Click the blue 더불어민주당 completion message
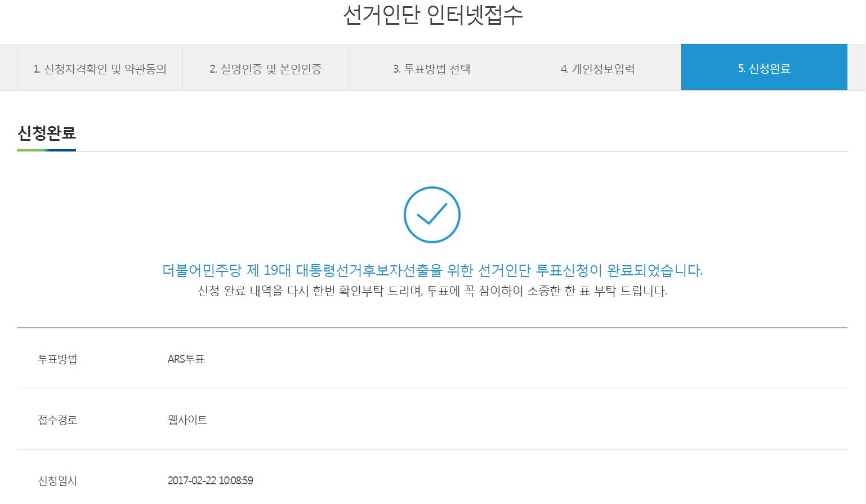866x504 pixels. tap(432, 270)
